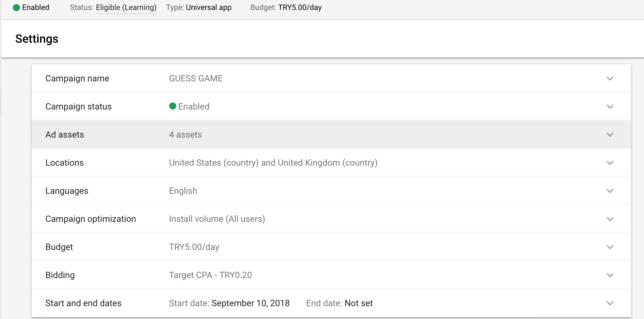Click green status dot beside Enabled in Campaign status
The image size is (644, 319).
point(172,106)
